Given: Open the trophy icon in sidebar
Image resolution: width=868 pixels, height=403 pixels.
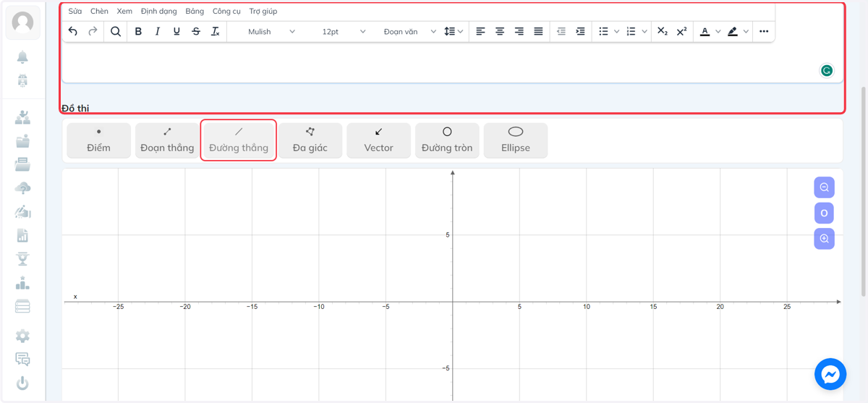Looking at the screenshot, I should pos(22,259).
